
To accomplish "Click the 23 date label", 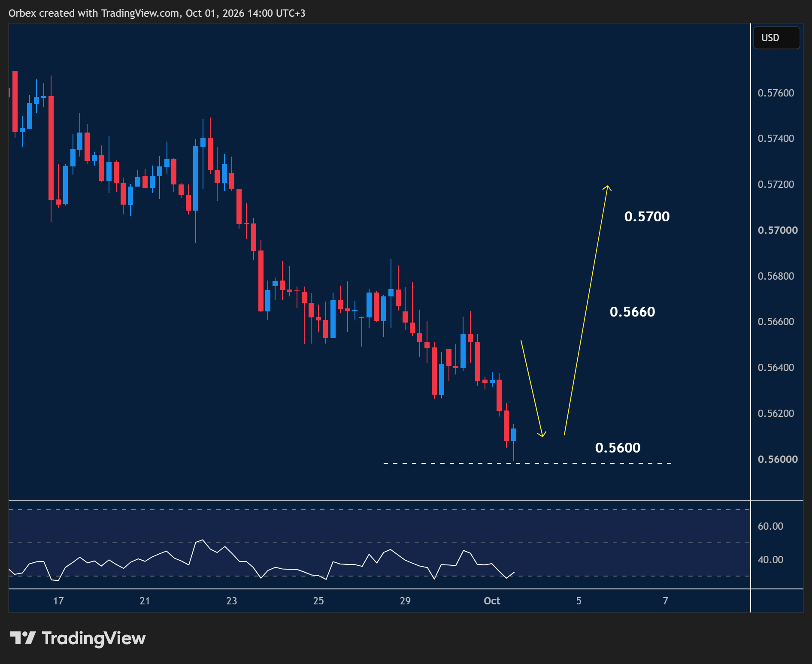I will tap(232, 601).
